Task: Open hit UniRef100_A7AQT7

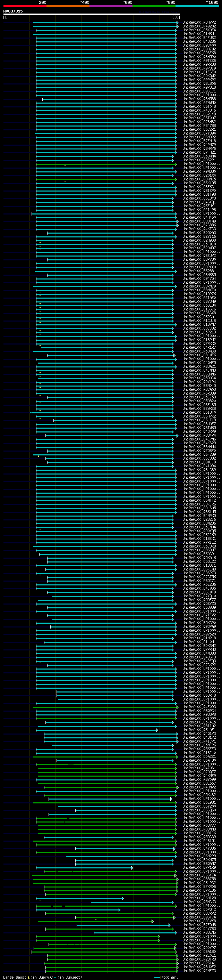Action: click(199, 772)
